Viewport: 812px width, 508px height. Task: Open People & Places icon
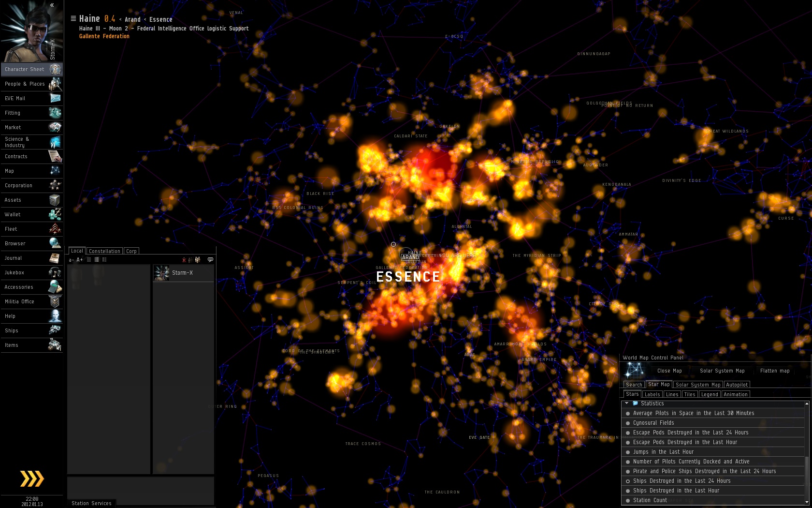point(55,84)
